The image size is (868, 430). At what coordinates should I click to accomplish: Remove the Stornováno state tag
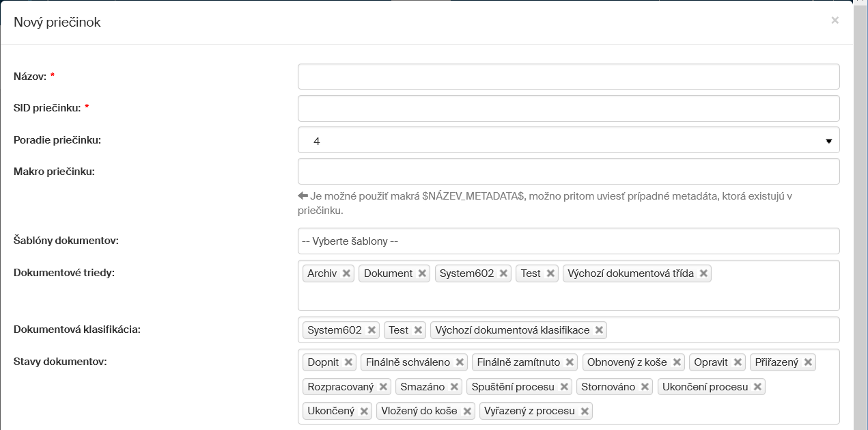[x=645, y=387]
